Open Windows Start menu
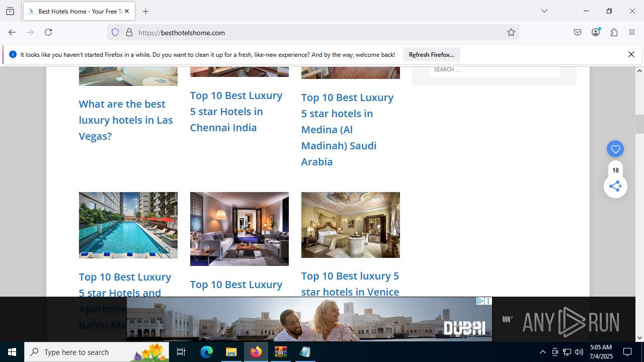This screenshot has height=362, width=644. point(12,352)
